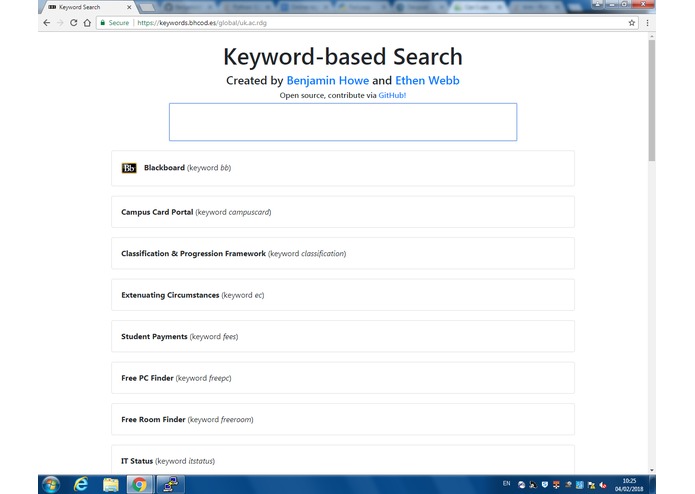This screenshot has width=695, height=494.
Task: Open Benjamin Howe's link
Action: click(x=328, y=80)
